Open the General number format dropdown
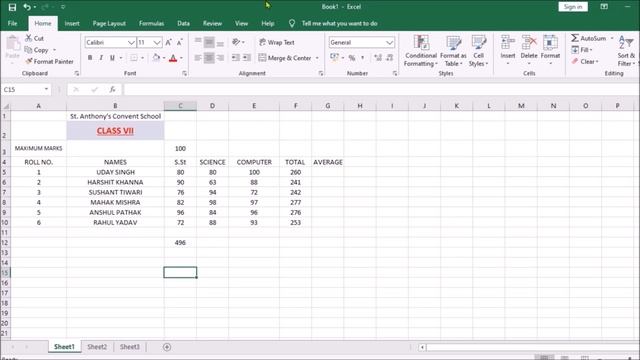The image size is (640, 360). pos(389,42)
